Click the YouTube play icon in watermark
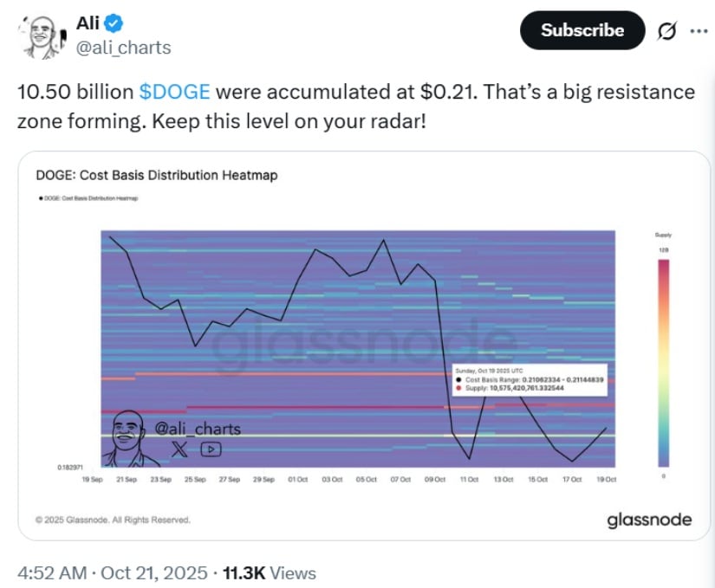 pos(211,449)
